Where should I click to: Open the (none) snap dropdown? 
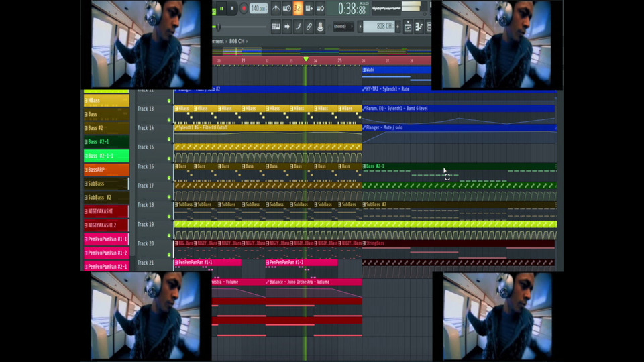[343, 27]
